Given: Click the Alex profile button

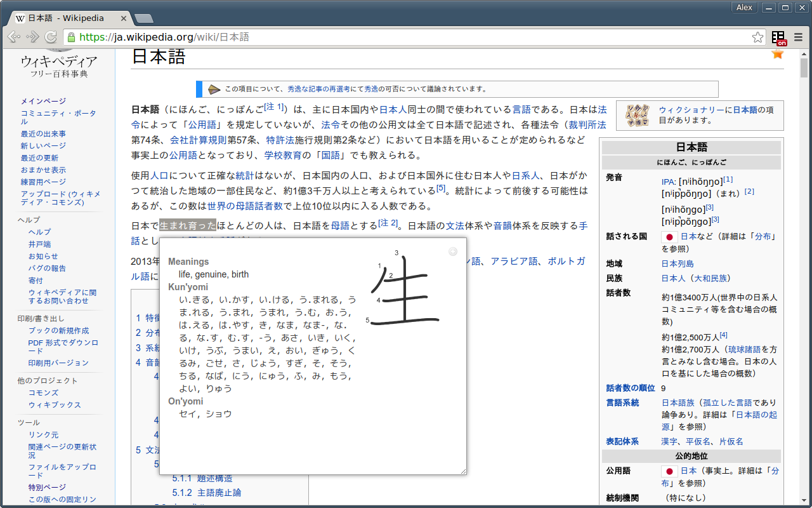Looking at the screenshot, I should tap(745, 8).
